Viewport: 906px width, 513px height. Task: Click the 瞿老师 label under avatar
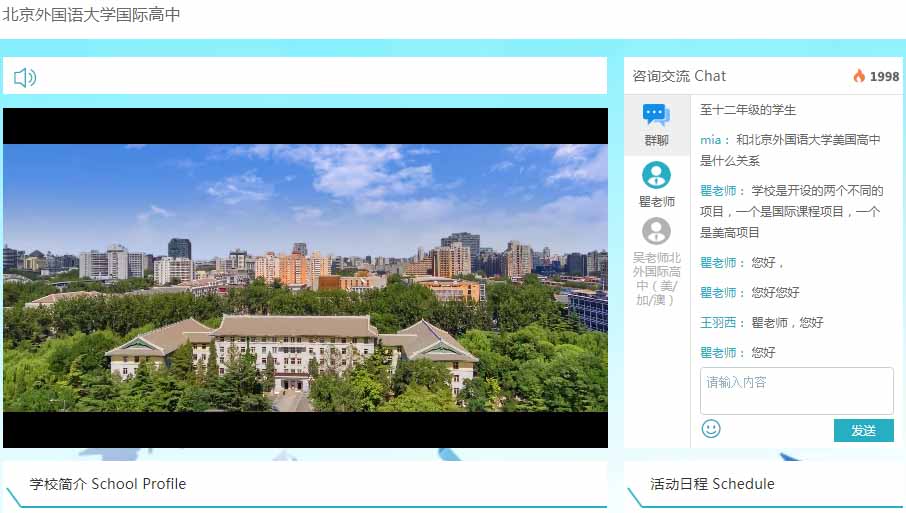pos(656,202)
